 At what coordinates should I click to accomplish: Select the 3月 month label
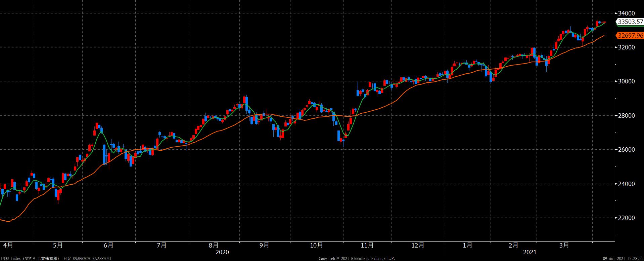(x=564, y=245)
